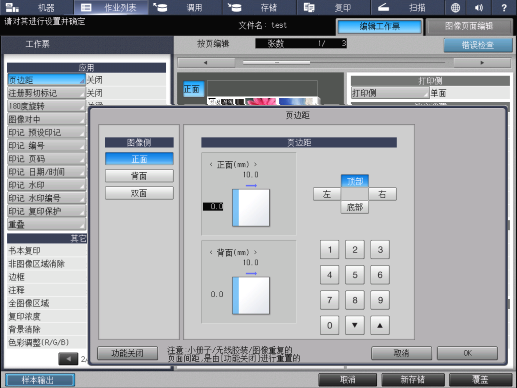The image size is (517, 388).
Task: Open the 调用 recall tab
Action: (x=185, y=7)
